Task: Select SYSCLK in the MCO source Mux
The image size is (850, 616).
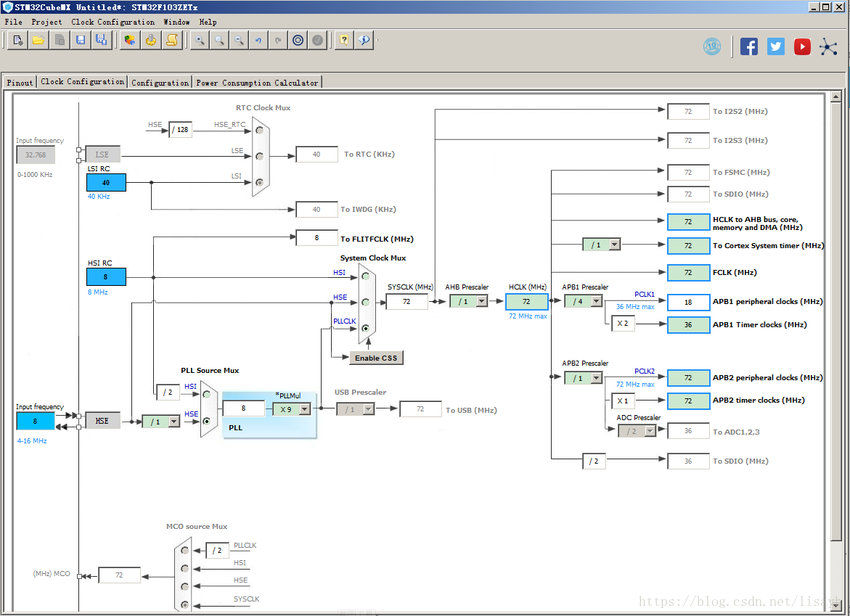Action: coord(185,604)
